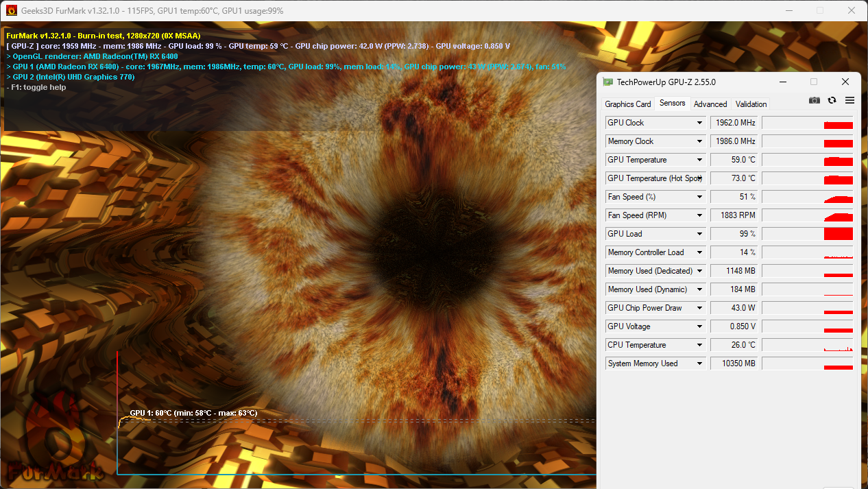The image size is (868, 489).
Task: Go to the Validation tab
Action: click(751, 104)
